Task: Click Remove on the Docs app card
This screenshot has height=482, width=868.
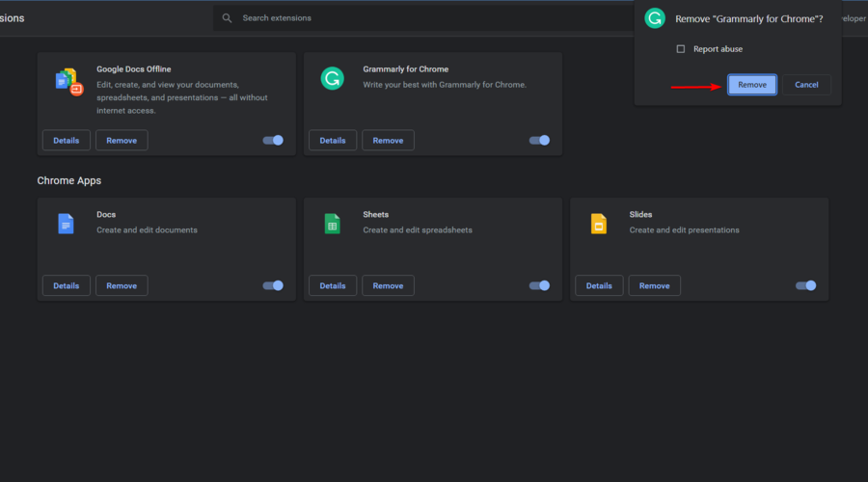Action: click(x=122, y=285)
